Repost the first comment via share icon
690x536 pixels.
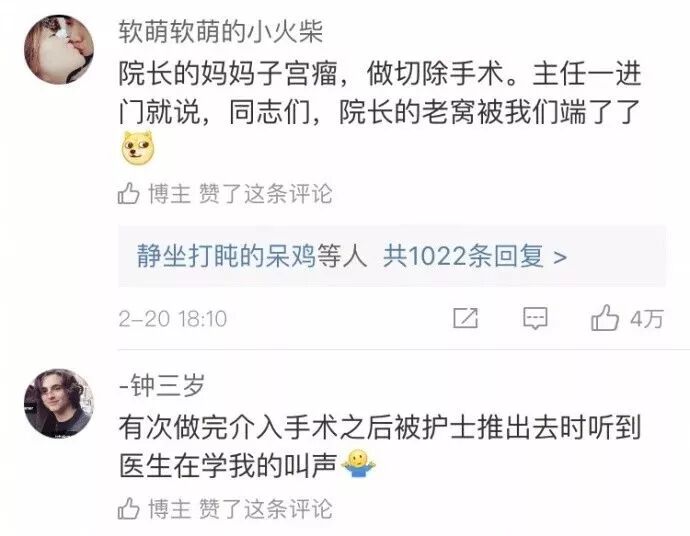pyautogui.click(x=466, y=318)
